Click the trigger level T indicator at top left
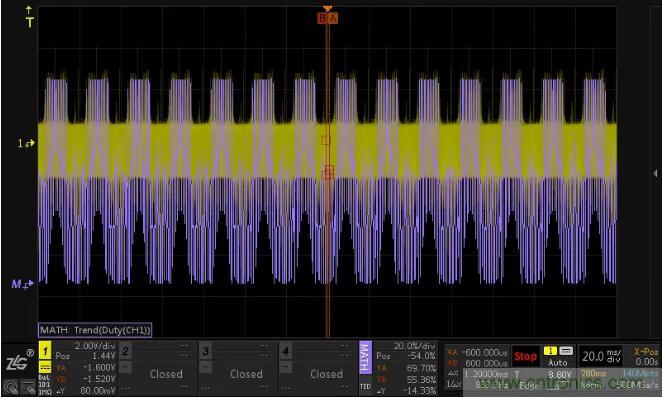The height and width of the screenshot is (398, 663). [x=29, y=17]
